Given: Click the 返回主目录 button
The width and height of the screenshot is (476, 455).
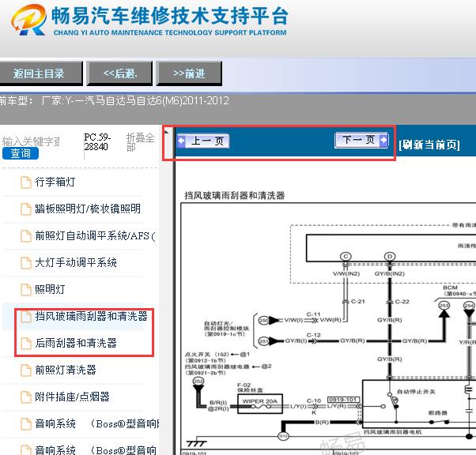Looking at the screenshot, I should [x=40, y=73].
